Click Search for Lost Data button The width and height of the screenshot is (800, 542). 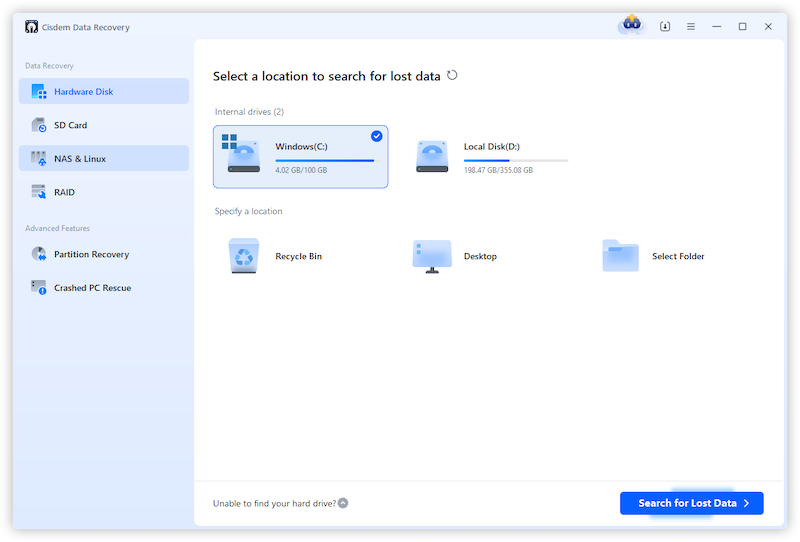(692, 503)
